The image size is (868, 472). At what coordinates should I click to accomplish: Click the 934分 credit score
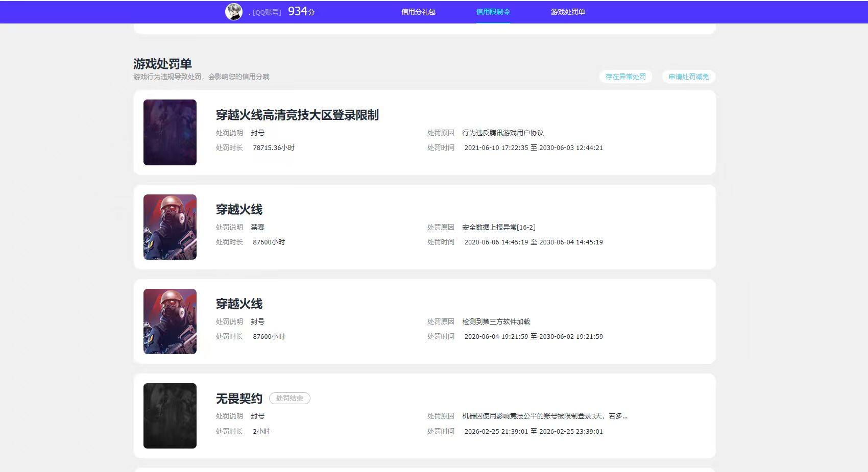tap(301, 11)
